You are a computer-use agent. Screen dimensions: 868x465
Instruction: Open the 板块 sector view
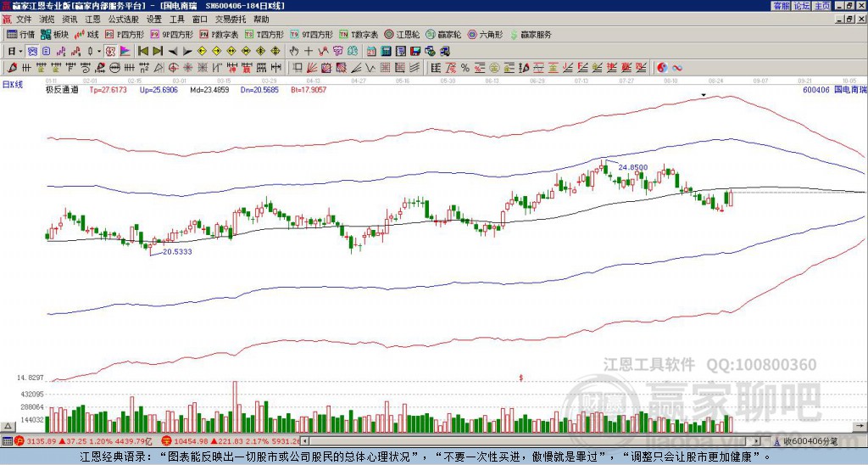pyautogui.click(x=55, y=34)
